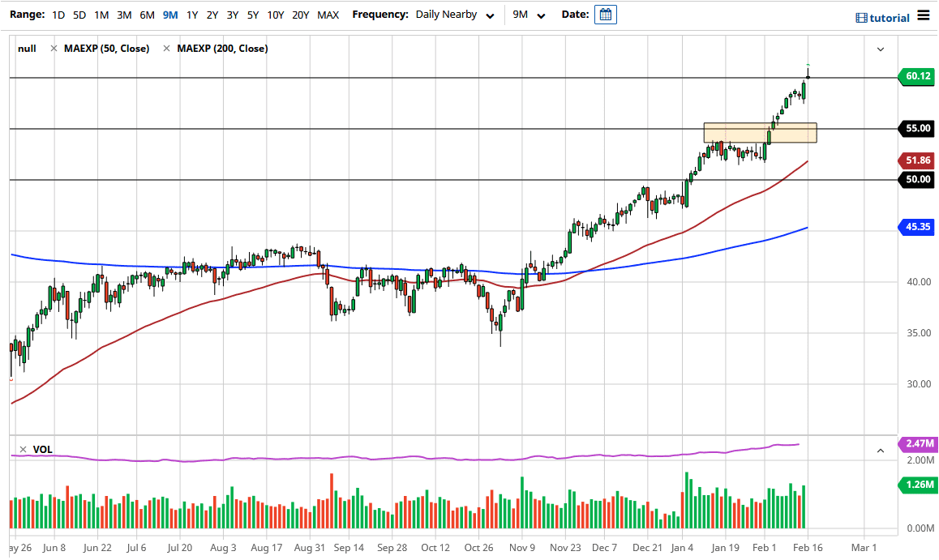939x560 pixels.
Task: Click the MAEXP (50, Close) legend label
Action: 107,49
